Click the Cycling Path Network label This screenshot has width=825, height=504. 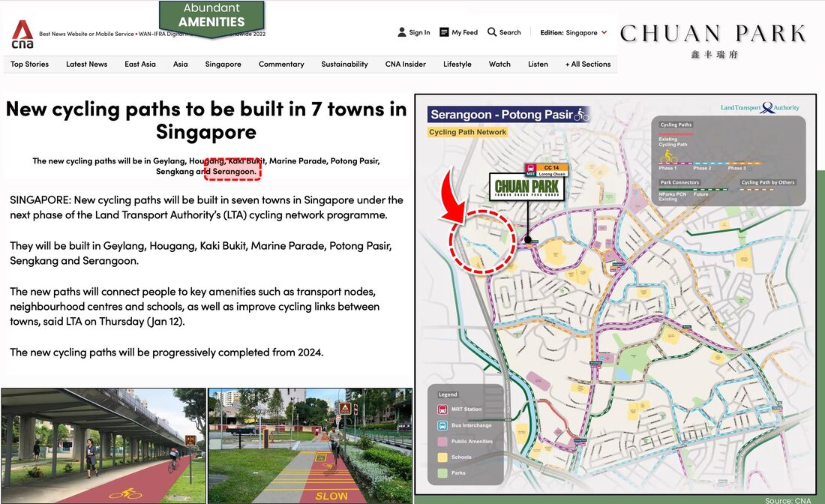[x=467, y=132]
